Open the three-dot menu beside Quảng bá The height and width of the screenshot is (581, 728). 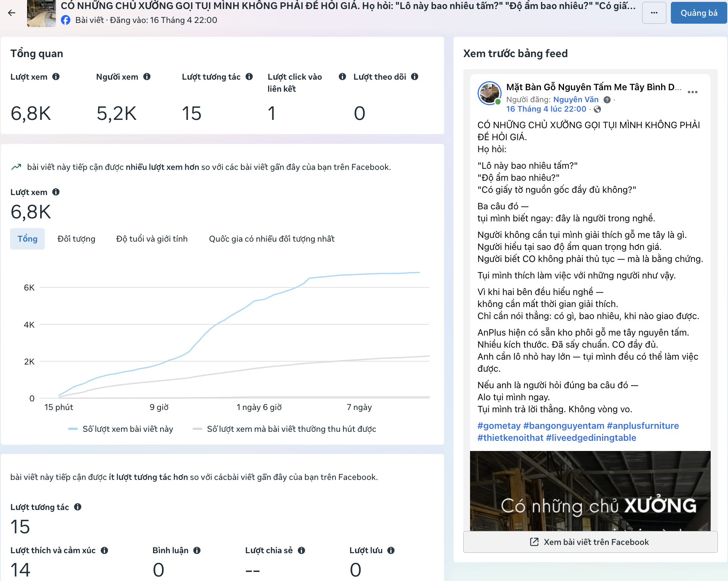point(654,13)
